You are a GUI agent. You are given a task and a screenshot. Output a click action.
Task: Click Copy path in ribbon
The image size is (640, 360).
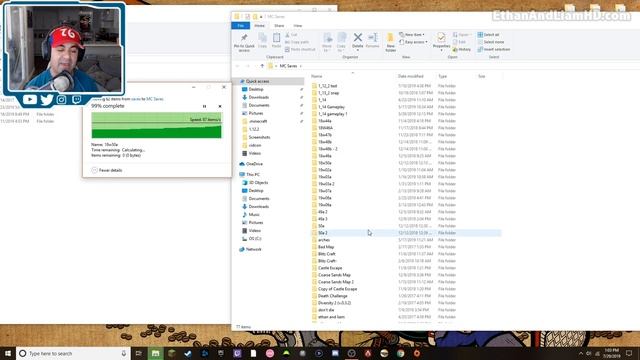click(x=297, y=42)
